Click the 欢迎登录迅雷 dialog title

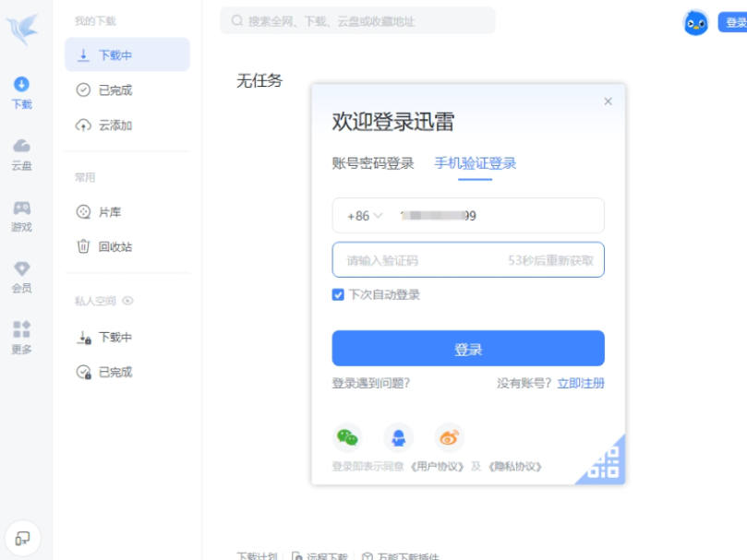[393, 122]
